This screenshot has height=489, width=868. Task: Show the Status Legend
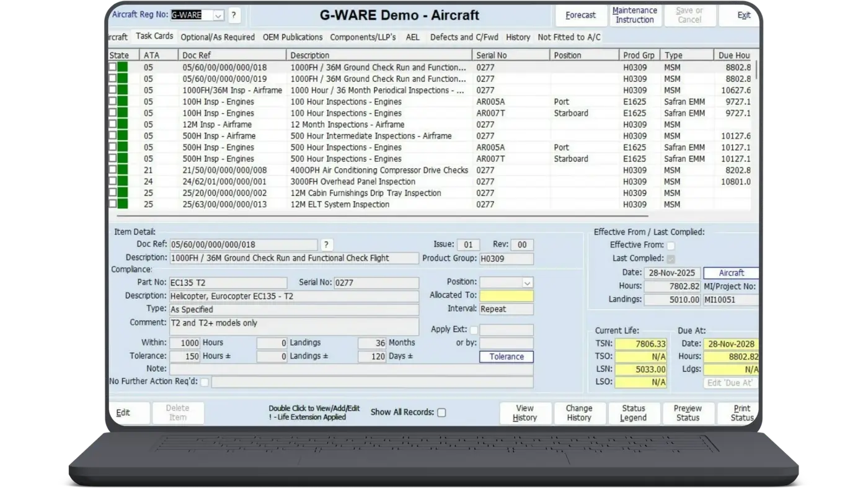634,413
